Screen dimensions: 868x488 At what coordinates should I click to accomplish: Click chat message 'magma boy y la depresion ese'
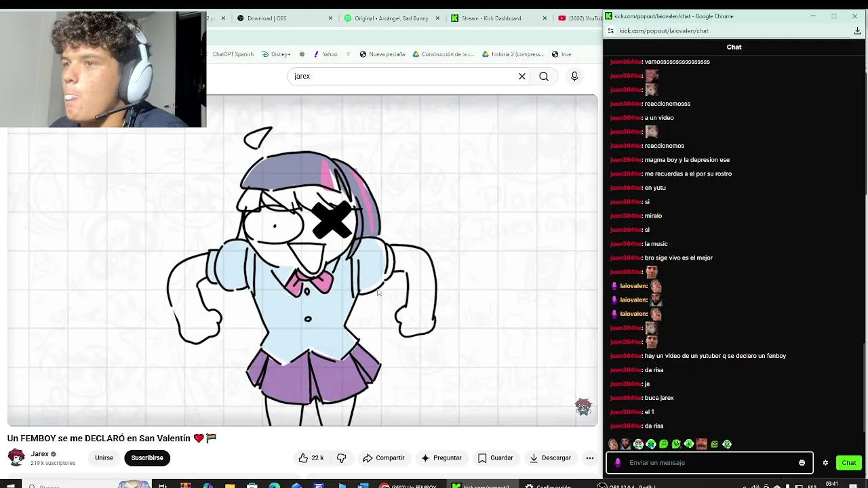[x=687, y=160]
